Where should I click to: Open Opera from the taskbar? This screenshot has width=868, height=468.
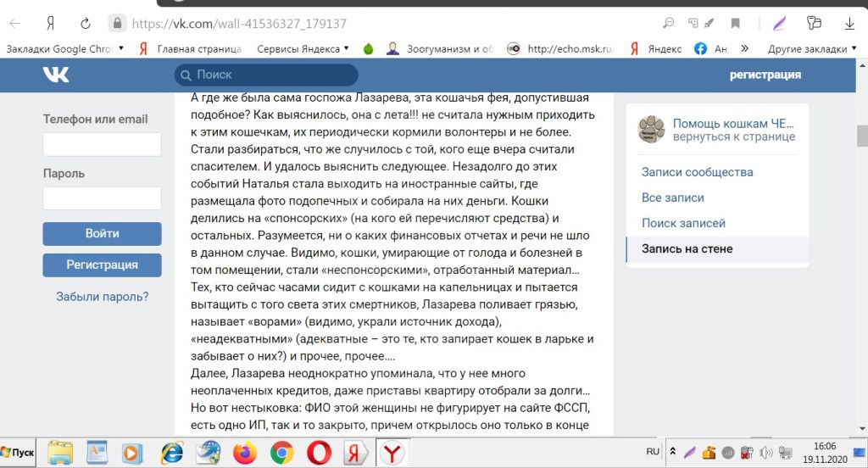coord(319,454)
